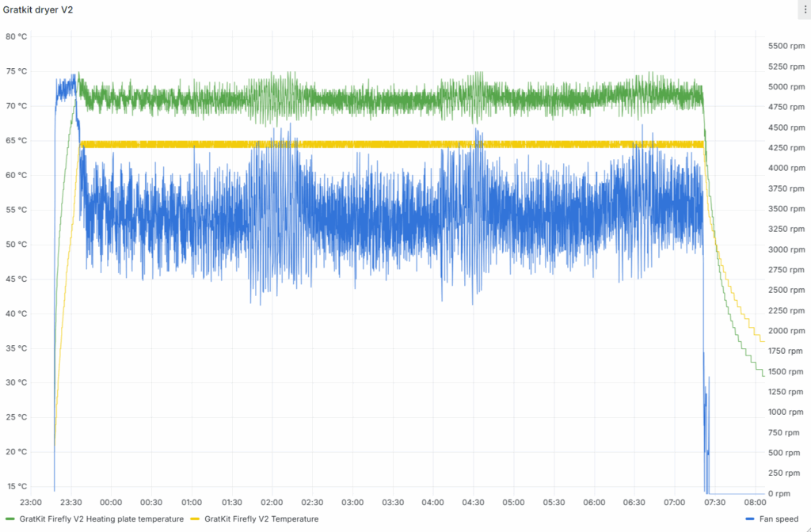Click the 3000 rpm right axis label
811x532 pixels.
pyautogui.click(x=785, y=249)
